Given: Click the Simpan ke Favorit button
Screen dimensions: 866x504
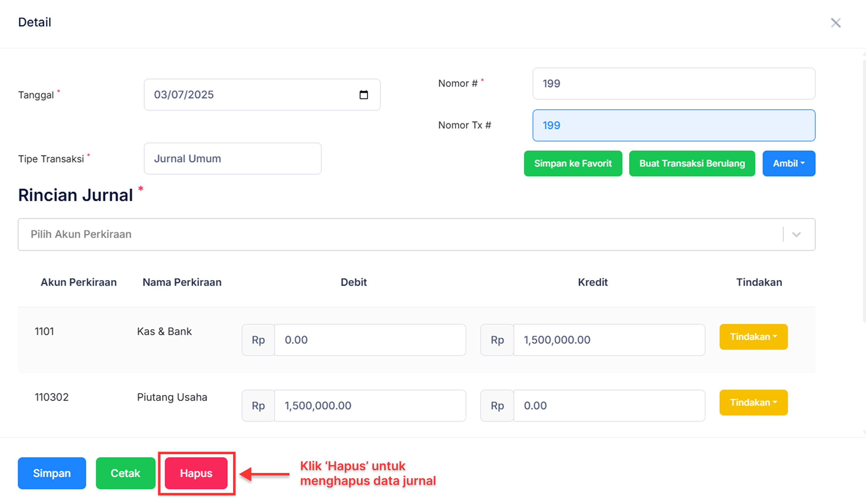Looking at the screenshot, I should click(573, 163).
